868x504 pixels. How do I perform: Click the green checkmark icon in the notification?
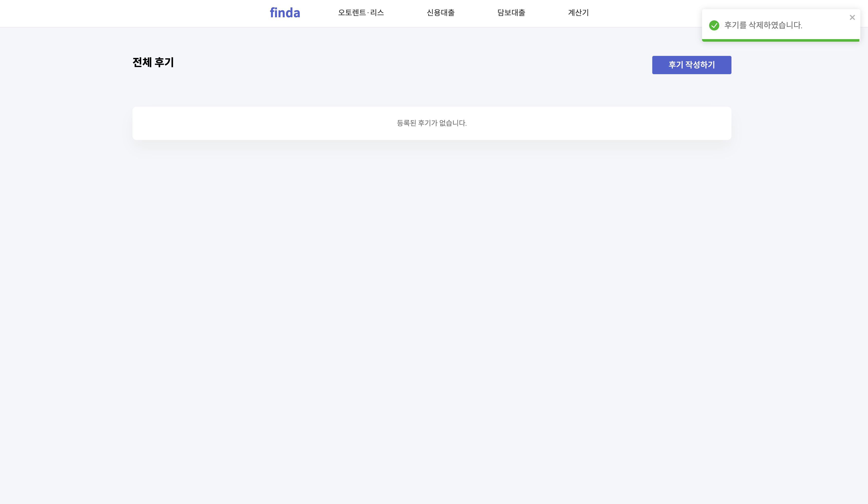point(714,25)
